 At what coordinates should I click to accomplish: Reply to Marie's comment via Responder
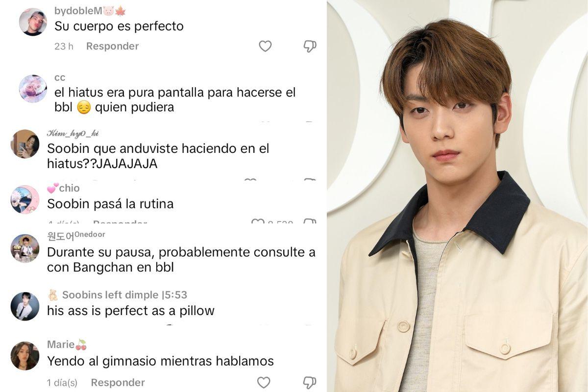pyautogui.click(x=118, y=382)
